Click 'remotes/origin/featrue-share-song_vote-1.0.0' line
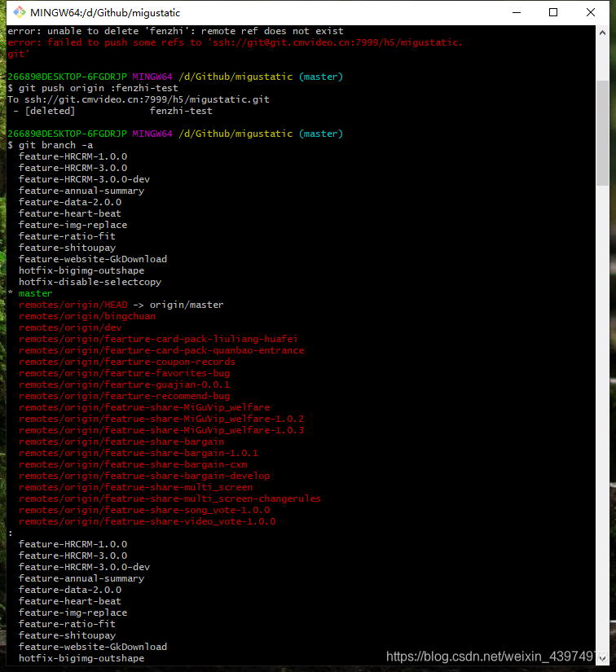Image resolution: width=616 pixels, height=672 pixels. coord(144,510)
